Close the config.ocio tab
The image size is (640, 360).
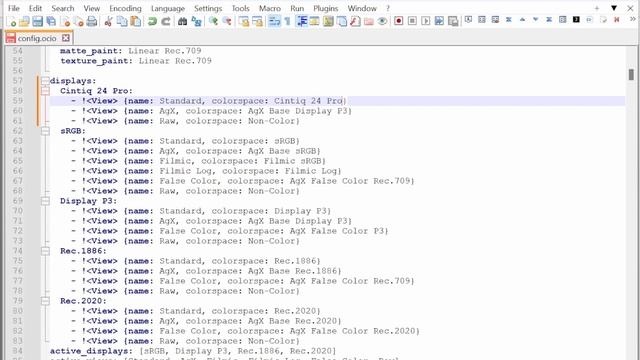[66, 38]
